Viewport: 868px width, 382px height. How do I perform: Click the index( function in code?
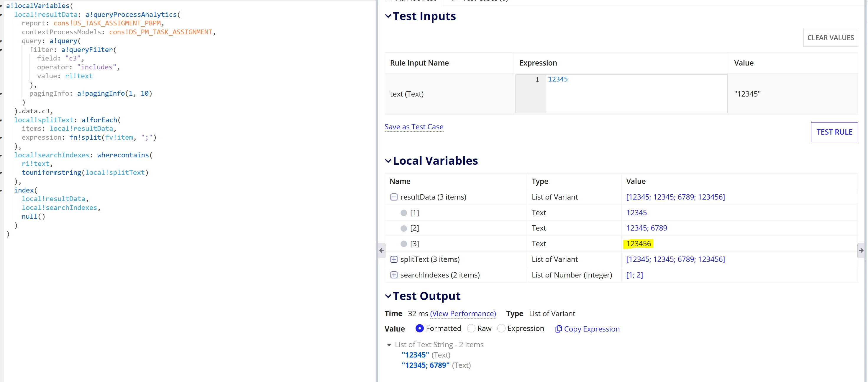point(26,190)
